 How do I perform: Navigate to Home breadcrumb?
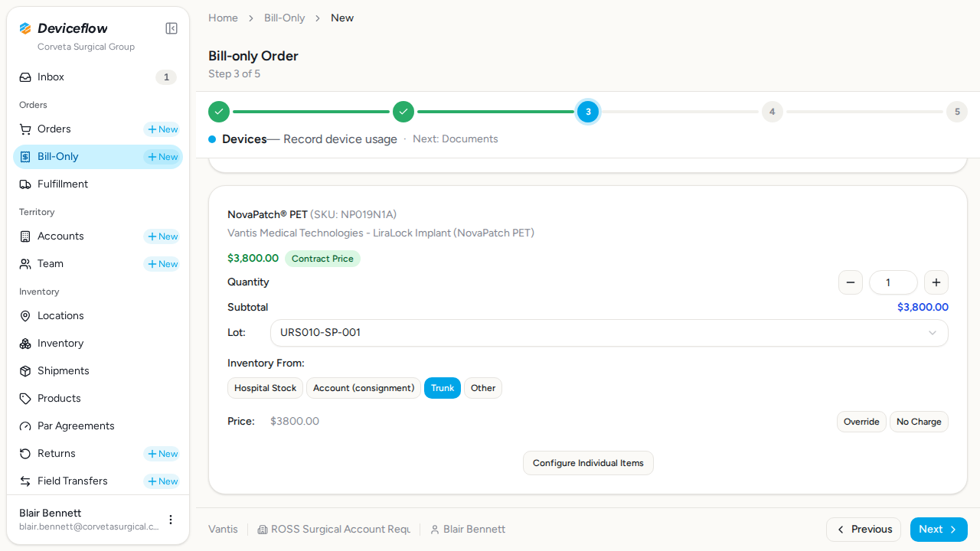click(x=223, y=18)
